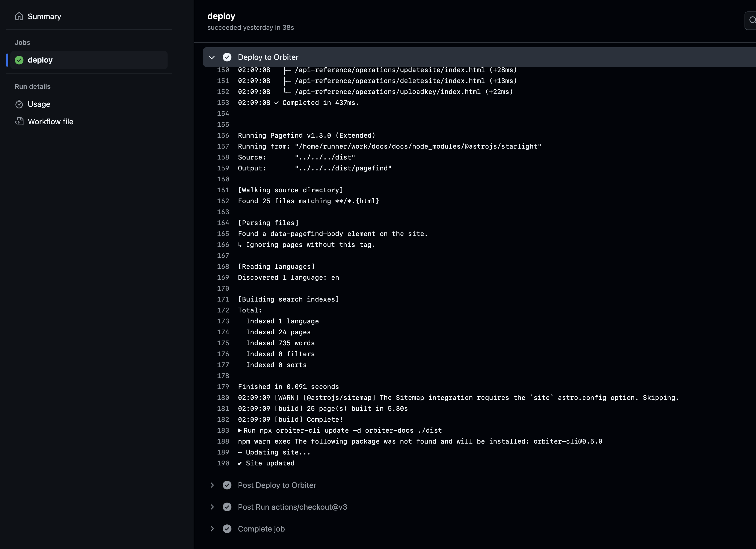Click log line number 180

tap(223, 398)
